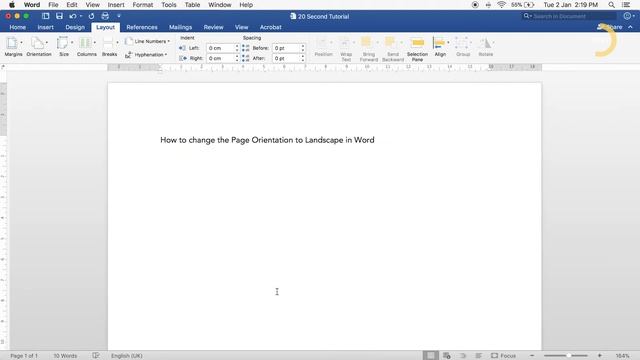The height and width of the screenshot is (360, 640).
Task: Open the Selection Pane
Action: 417,49
